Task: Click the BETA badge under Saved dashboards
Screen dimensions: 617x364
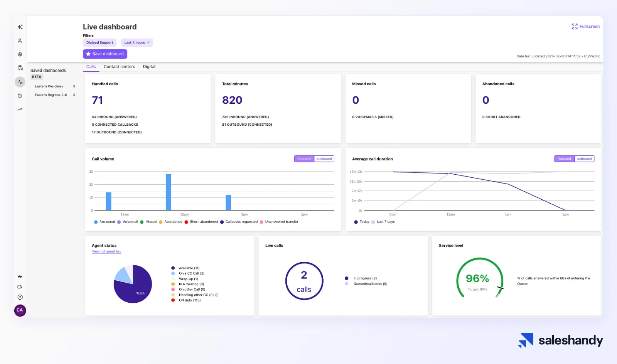Action: point(37,77)
